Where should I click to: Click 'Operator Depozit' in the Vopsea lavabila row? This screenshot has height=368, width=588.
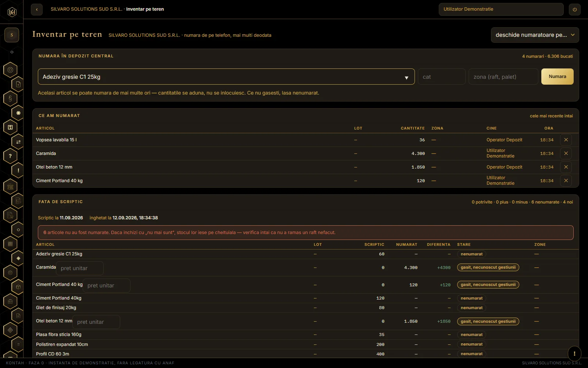[504, 140]
